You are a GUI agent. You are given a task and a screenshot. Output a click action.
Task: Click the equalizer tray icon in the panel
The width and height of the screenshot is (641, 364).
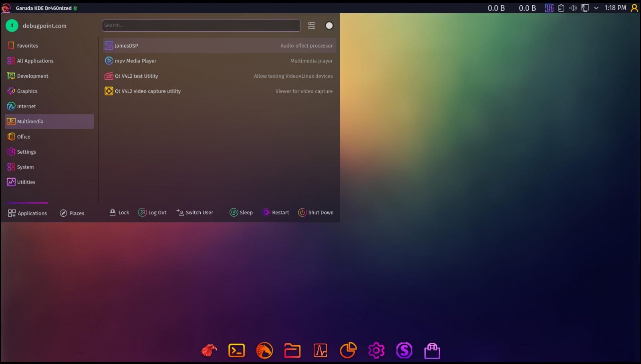pyautogui.click(x=549, y=8)
